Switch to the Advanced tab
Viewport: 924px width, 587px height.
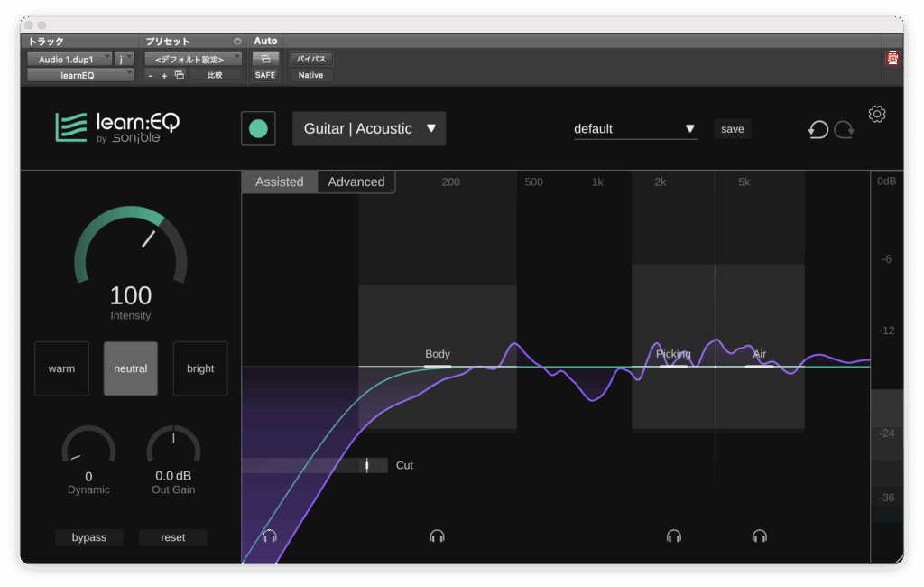pyautogui.click(x=356, y=182)
